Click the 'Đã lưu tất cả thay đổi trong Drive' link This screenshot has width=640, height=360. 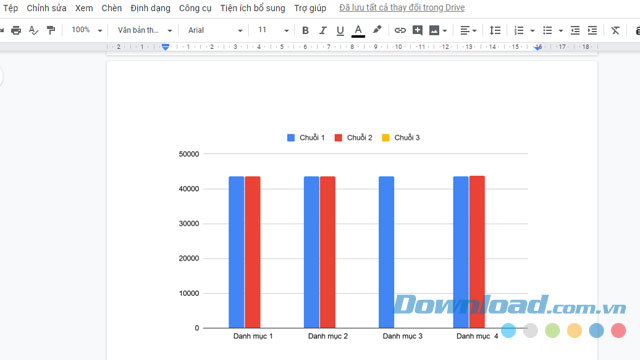click(x=402, y=8)
